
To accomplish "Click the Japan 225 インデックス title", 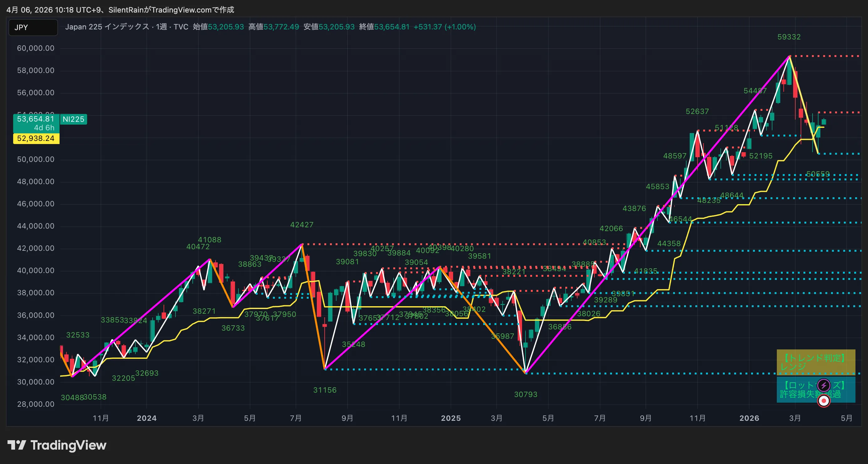I will click(107, 27).
